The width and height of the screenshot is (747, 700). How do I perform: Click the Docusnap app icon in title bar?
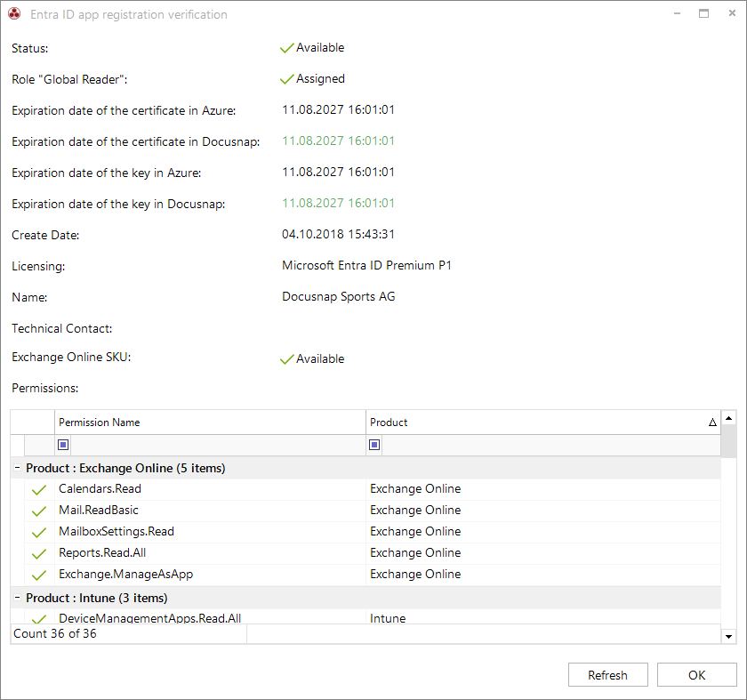coord(14,14)
